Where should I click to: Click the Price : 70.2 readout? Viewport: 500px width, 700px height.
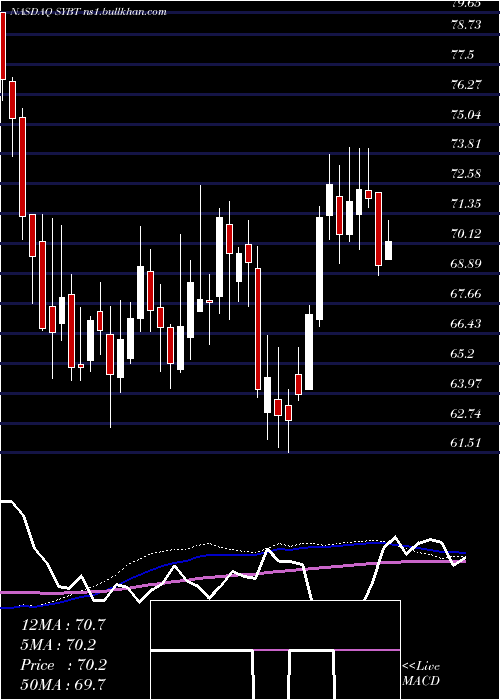(x=63, y=665)
